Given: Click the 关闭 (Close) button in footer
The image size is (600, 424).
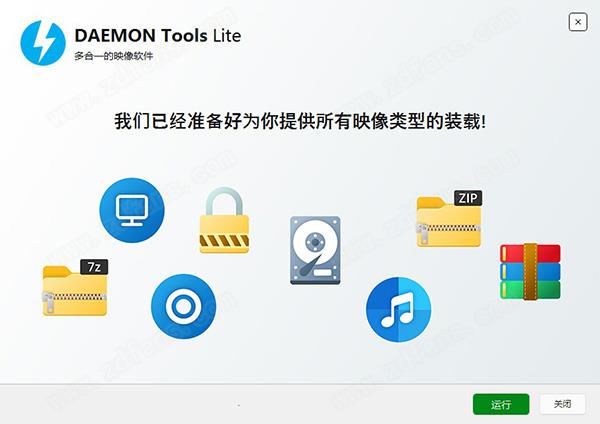Looking at the screenshot, I should pos(562,404).
